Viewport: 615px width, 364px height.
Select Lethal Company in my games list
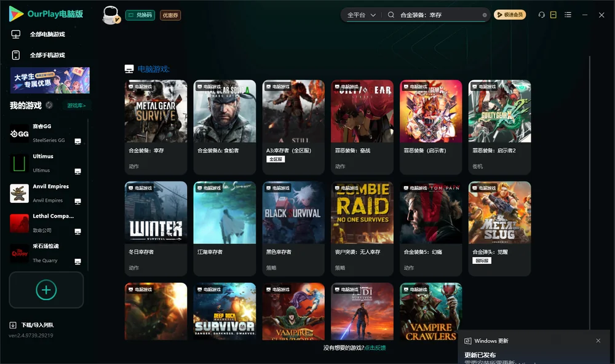tap(46, 223)
